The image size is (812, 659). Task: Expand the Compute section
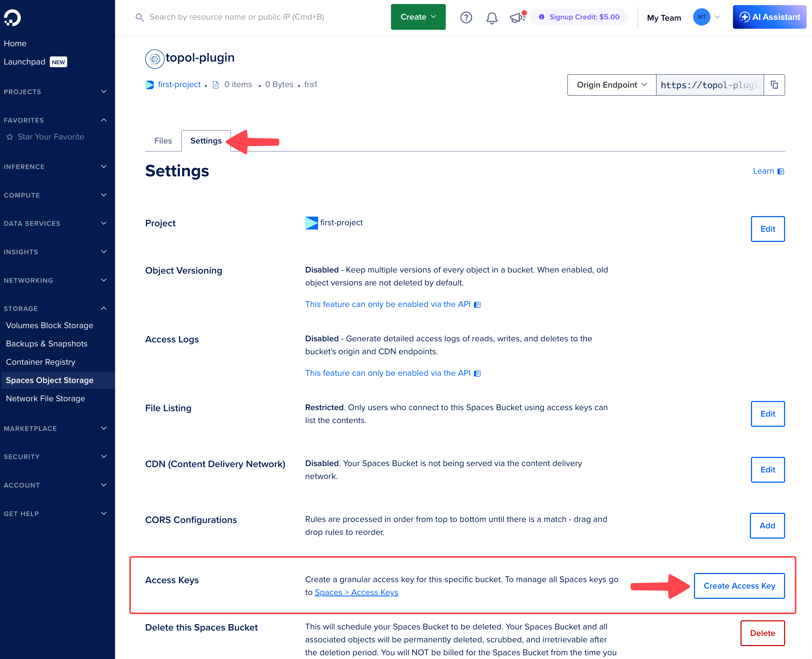104,195
